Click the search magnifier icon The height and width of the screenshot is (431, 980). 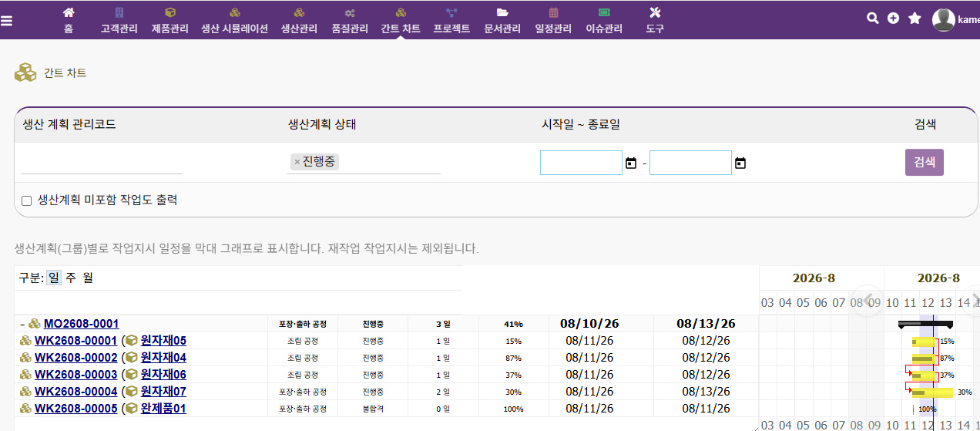point(872,18)
